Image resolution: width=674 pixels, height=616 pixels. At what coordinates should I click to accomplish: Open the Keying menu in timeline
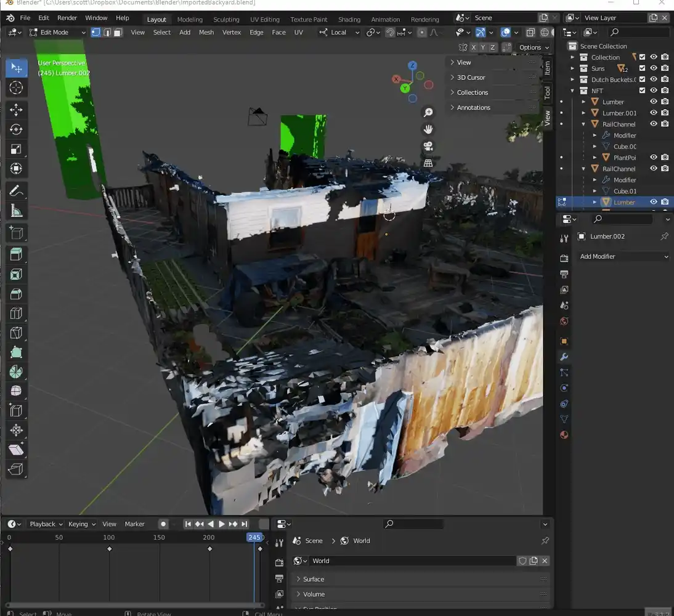pos(81,524)
